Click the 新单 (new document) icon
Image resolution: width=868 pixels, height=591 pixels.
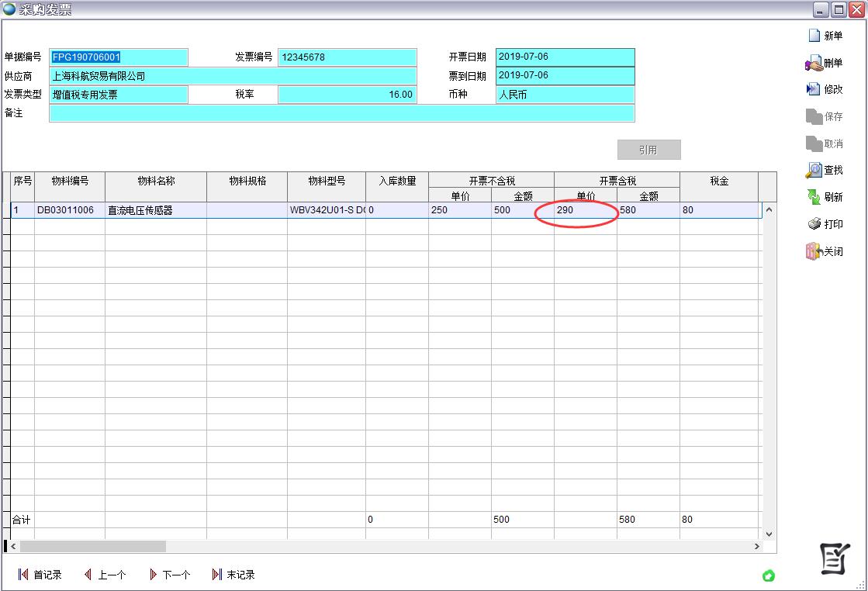[x=814, y=36]
